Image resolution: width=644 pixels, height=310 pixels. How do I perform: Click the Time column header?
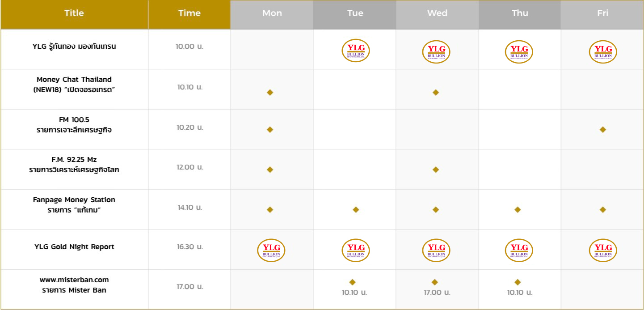189,13
